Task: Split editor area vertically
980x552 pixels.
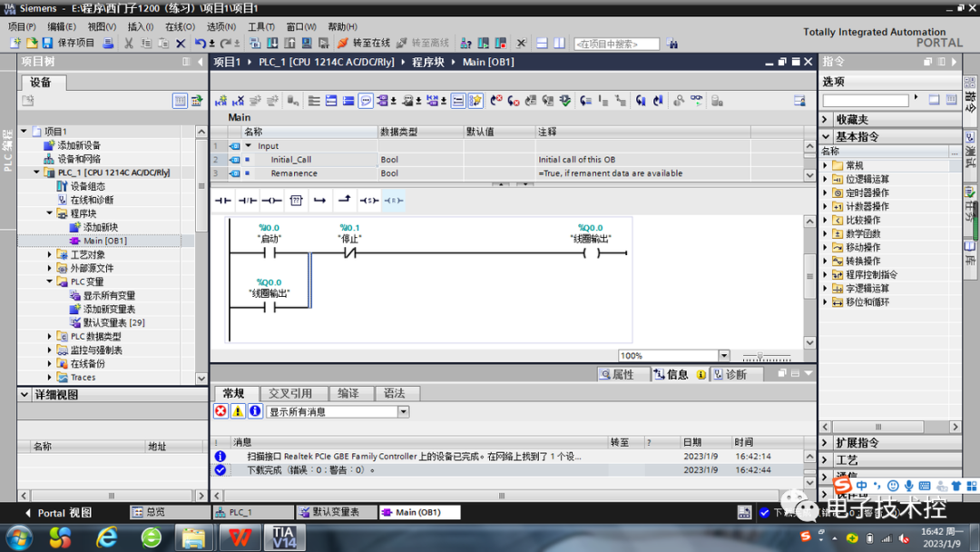Action: point(559,44)
